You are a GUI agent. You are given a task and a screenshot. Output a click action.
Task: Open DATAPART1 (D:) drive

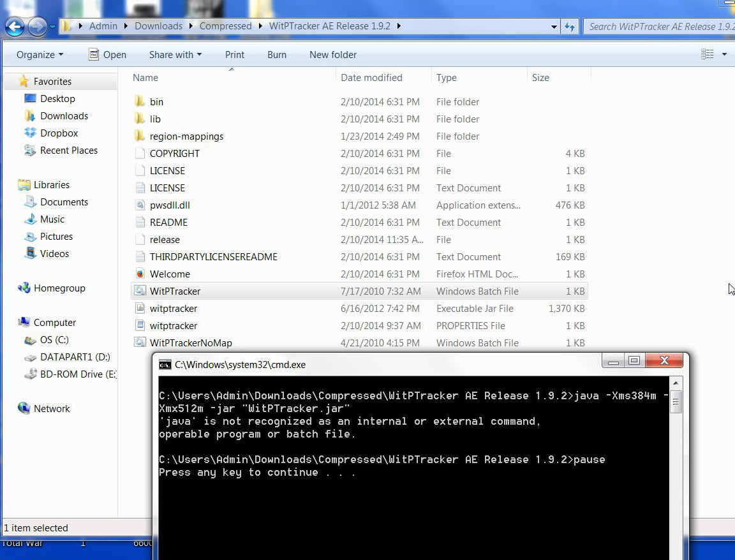click(75, 357)
